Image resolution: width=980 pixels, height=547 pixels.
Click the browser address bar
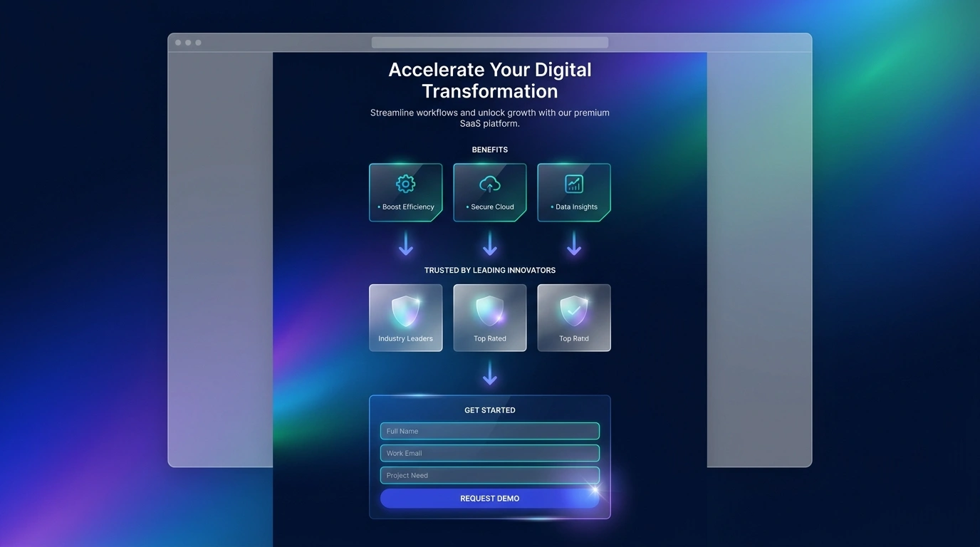pyautogui.click(x=490, y=42)
